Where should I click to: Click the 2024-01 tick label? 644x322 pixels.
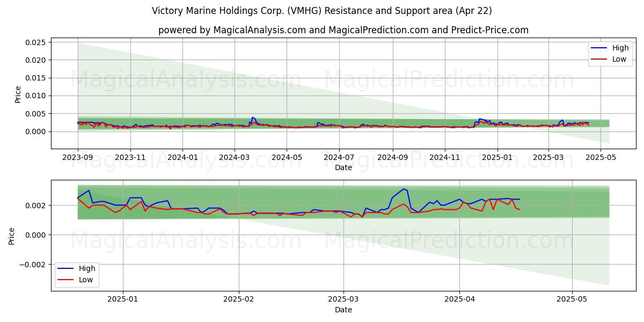point(182,157)
